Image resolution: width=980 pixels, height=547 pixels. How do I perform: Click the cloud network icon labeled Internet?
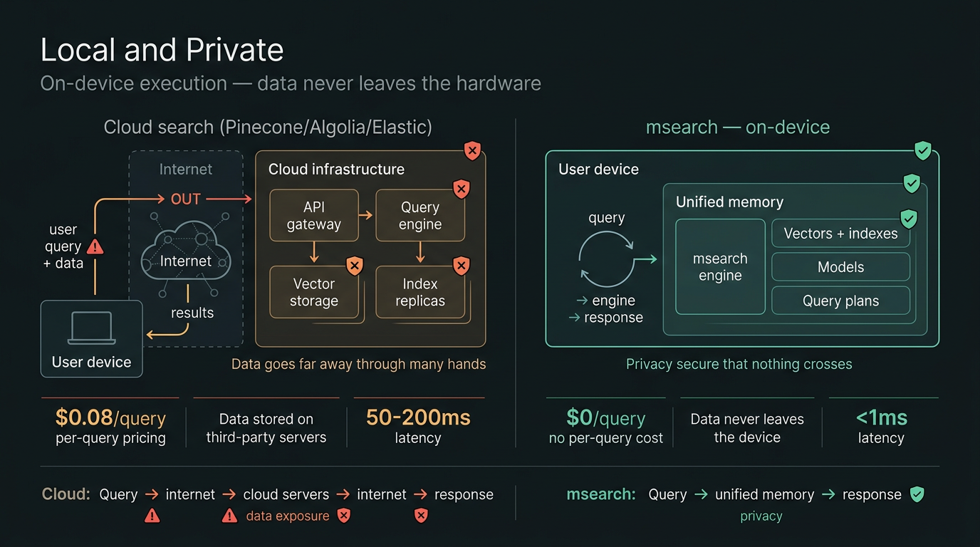pos(186,253)
